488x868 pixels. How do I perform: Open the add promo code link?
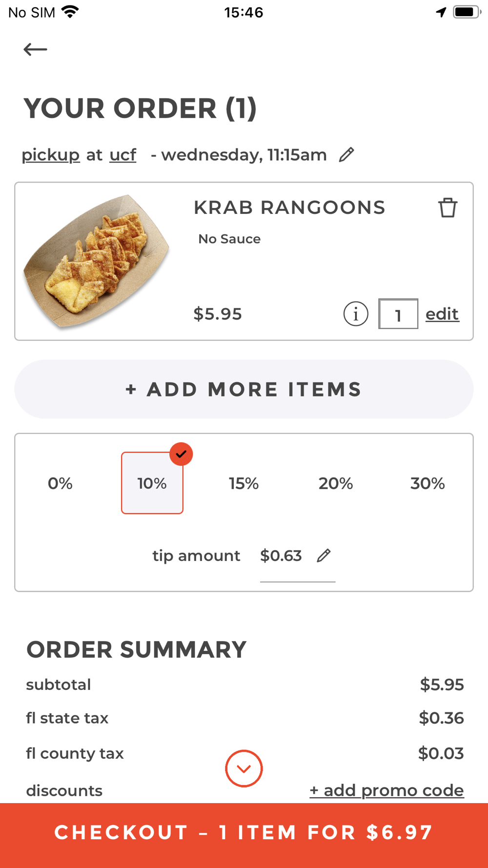coord(386,790)
